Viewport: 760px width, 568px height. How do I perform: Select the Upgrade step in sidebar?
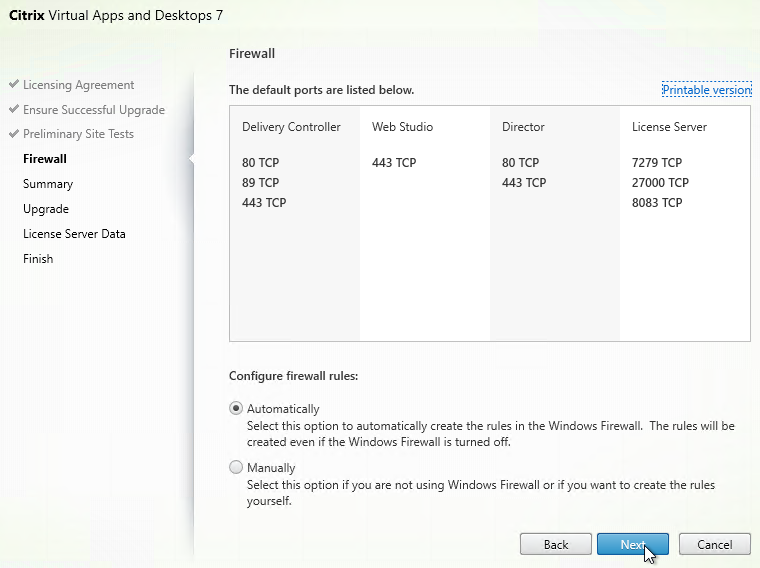[x=46, y=209]
